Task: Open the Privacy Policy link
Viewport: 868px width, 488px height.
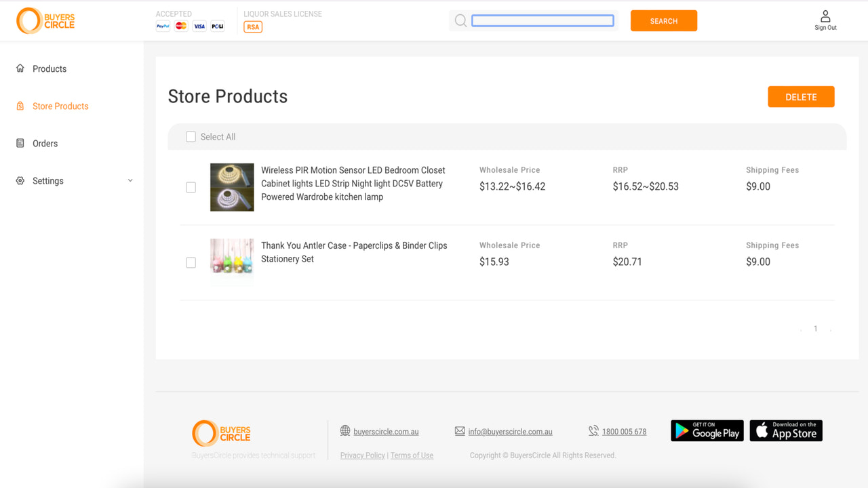Action: 362,455
